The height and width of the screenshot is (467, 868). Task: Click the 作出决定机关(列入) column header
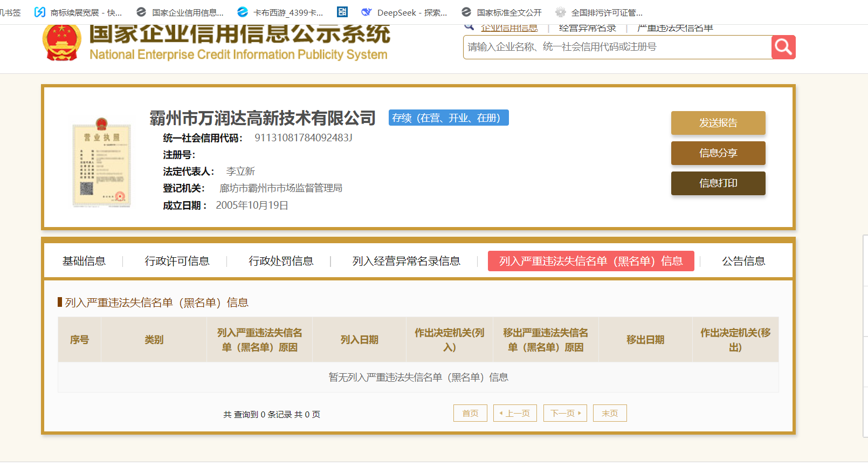point(450,340)
